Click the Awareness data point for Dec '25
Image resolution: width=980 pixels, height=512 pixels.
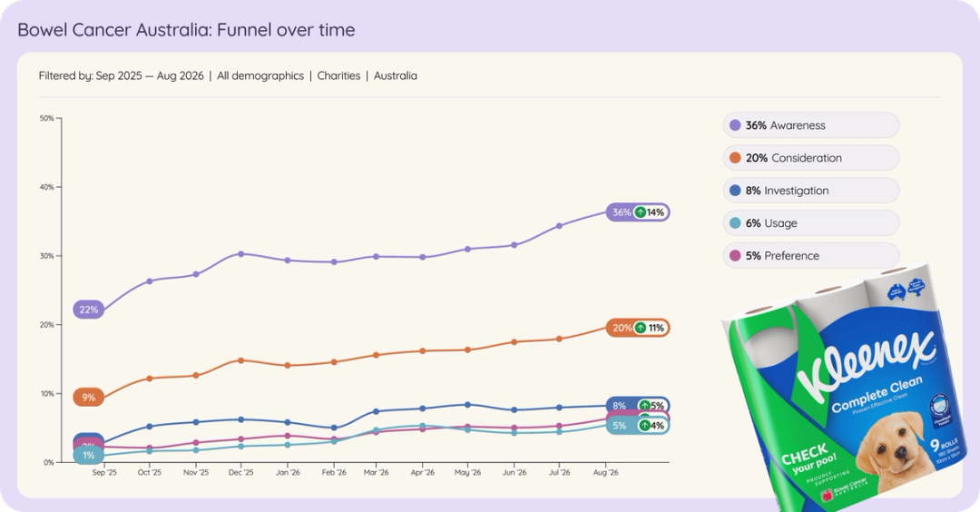click(241, 254)
